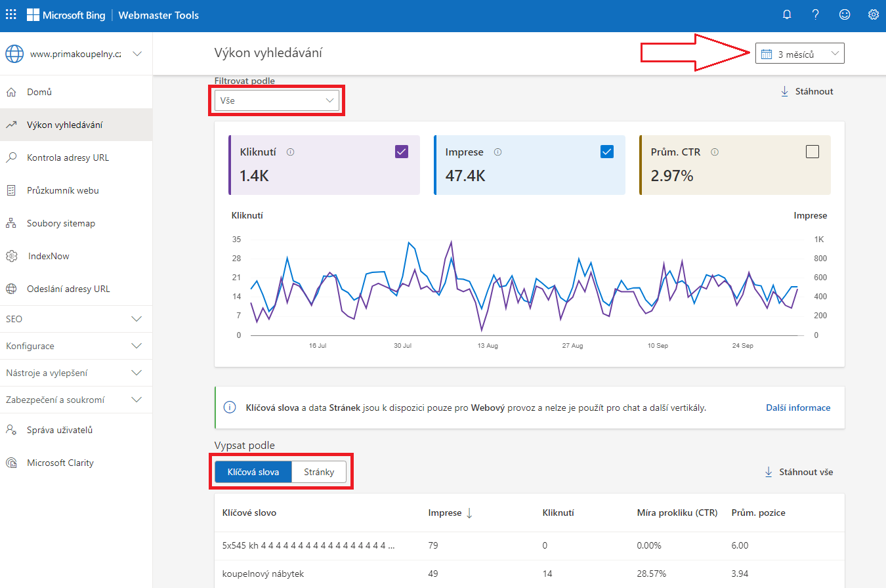Click the Webmaster Tools title link

point(158,15)
